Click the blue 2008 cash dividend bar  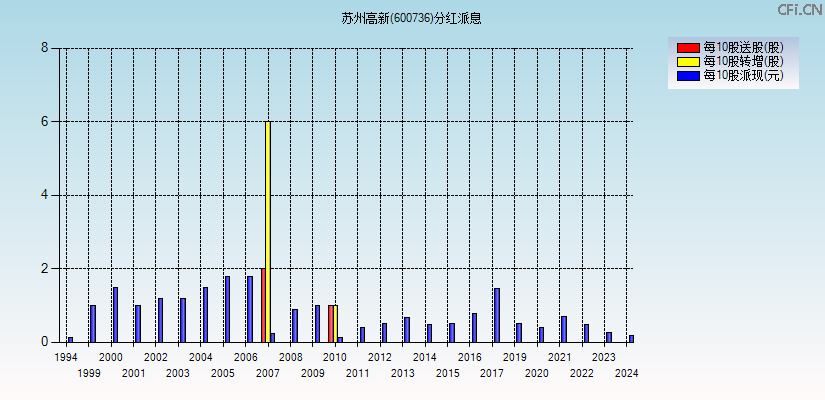point(295,326)
